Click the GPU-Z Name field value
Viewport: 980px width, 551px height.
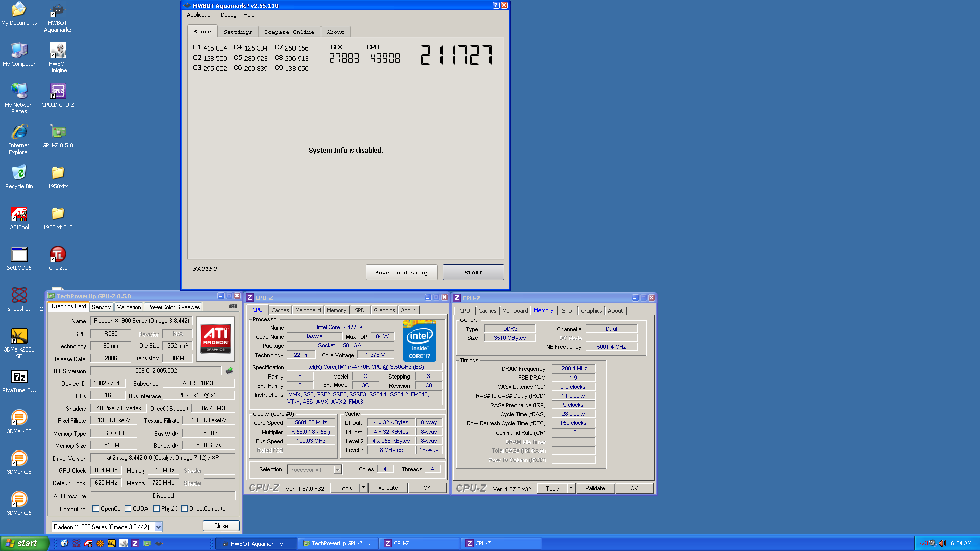pos(141,321)
